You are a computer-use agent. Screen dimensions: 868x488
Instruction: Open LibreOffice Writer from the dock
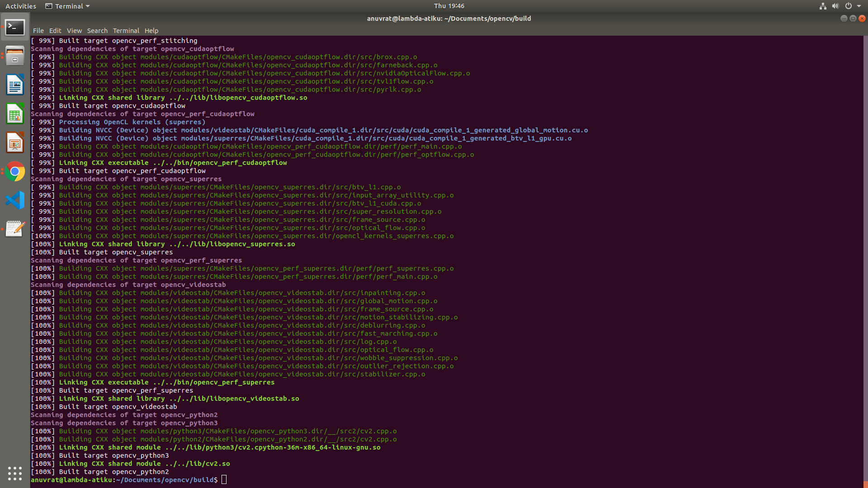(15, 84)
